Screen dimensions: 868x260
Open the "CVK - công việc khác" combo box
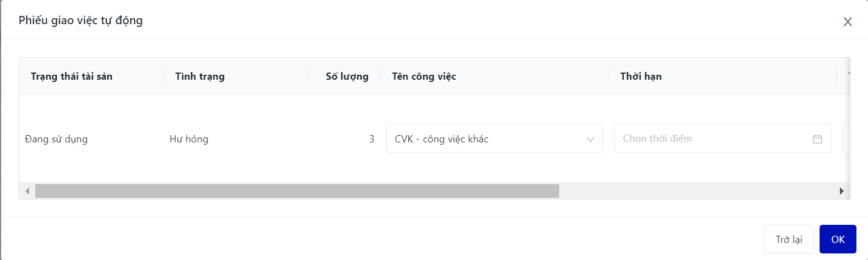pyautogui.click(x=494, y=139)
